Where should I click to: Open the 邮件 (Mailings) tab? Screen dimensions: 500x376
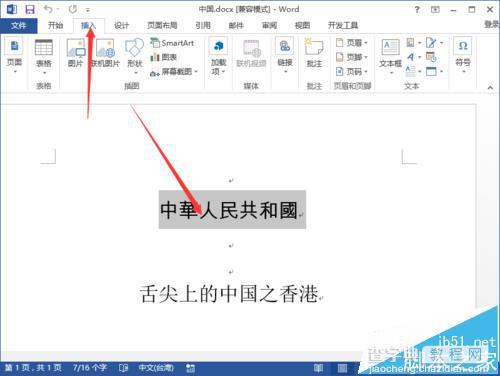(x=236, y=25)
